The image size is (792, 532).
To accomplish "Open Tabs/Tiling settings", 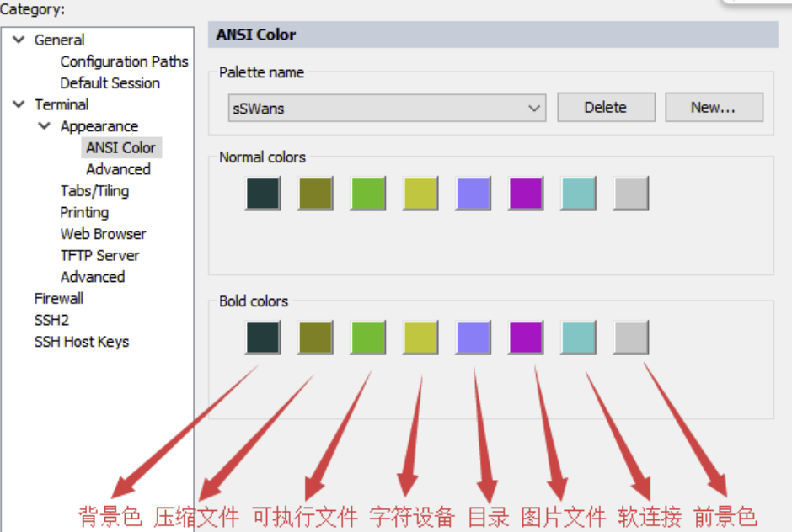I will click(94, 191).
